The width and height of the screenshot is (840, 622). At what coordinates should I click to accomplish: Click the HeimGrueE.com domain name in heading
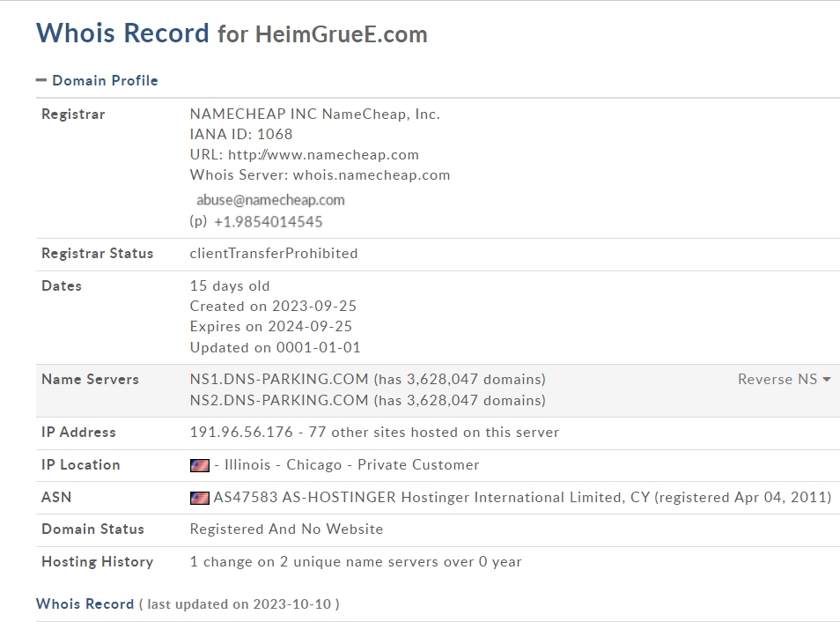click(342, 34)
